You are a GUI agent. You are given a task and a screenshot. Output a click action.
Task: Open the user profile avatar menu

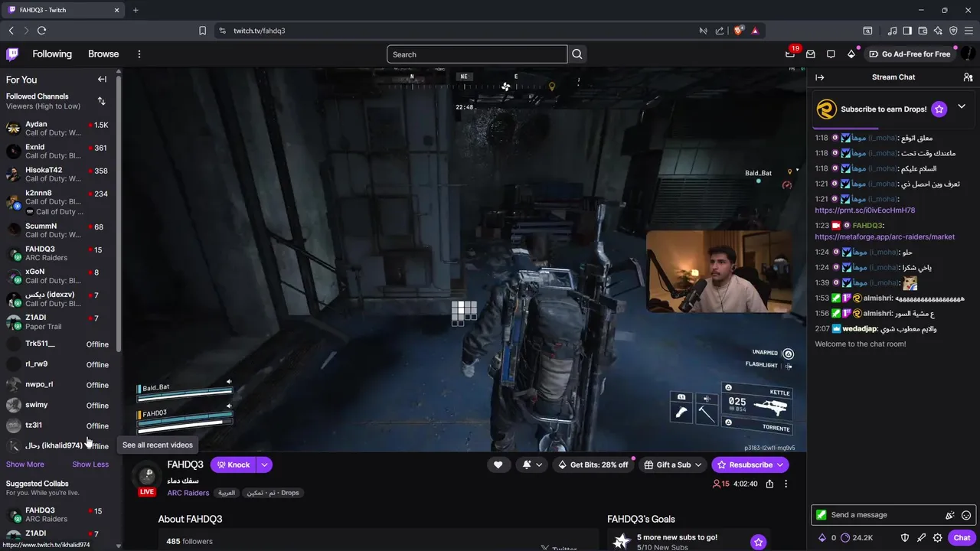click(968, 54)
